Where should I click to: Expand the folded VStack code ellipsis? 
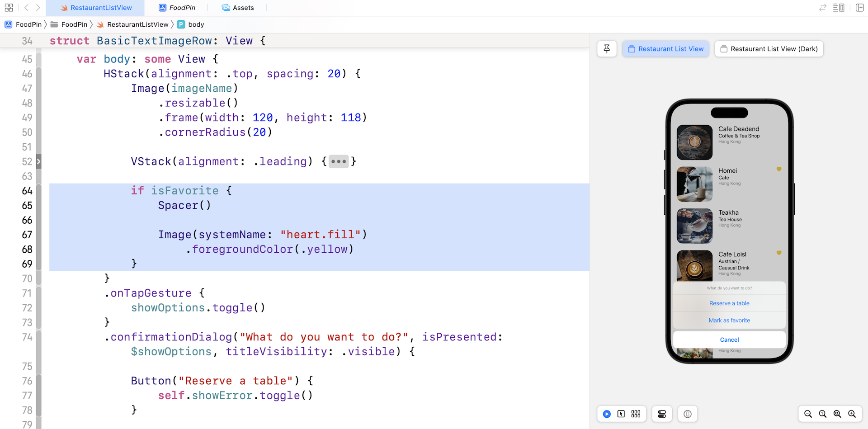pyautogui.click(x=338, y=161)
